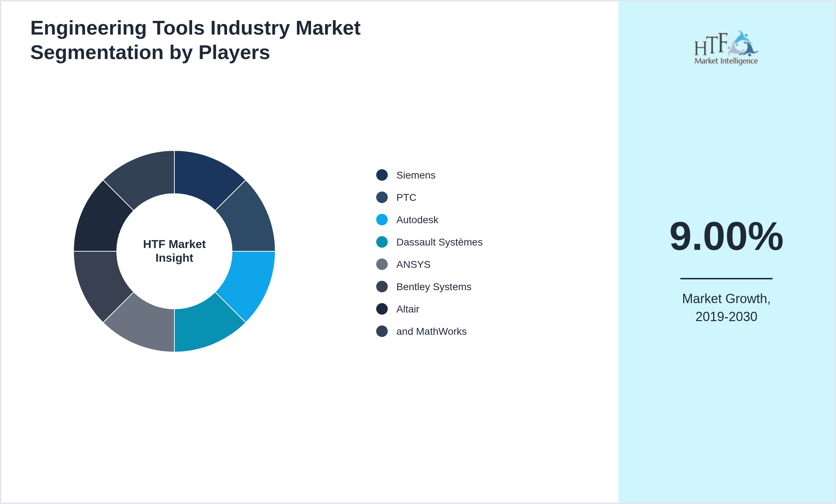
Task: Select the Bentley Systems slice at left
Action: 101,282
